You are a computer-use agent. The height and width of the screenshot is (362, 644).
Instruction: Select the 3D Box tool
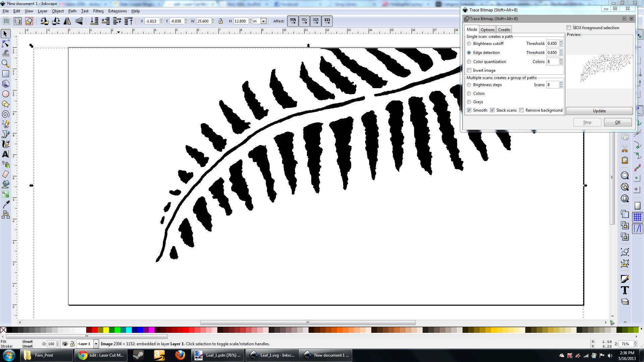(5, 84)
